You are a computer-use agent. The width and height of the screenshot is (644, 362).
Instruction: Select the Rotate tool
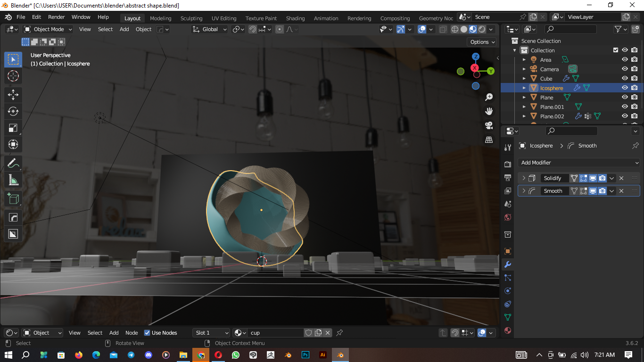pos(13,111)
